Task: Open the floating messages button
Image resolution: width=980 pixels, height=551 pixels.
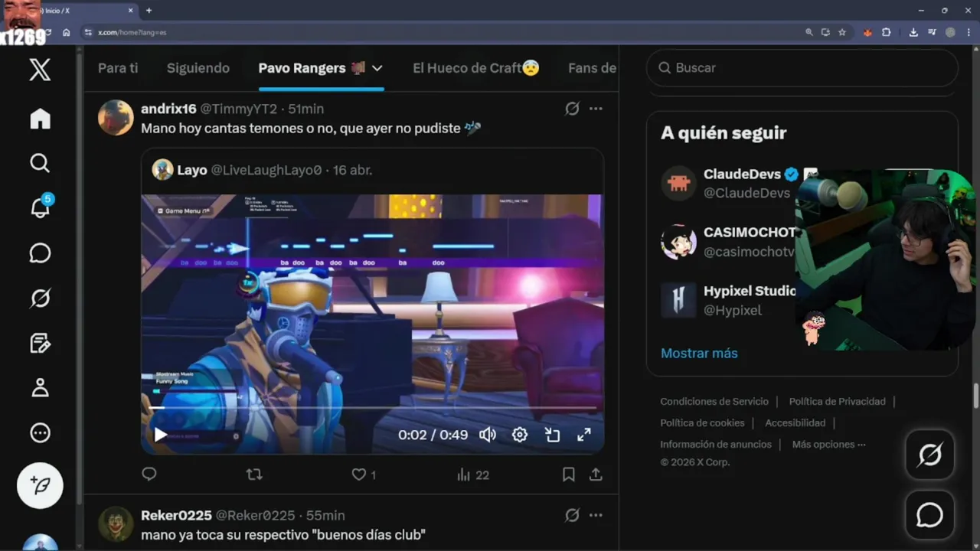Action: click(929, 515)
